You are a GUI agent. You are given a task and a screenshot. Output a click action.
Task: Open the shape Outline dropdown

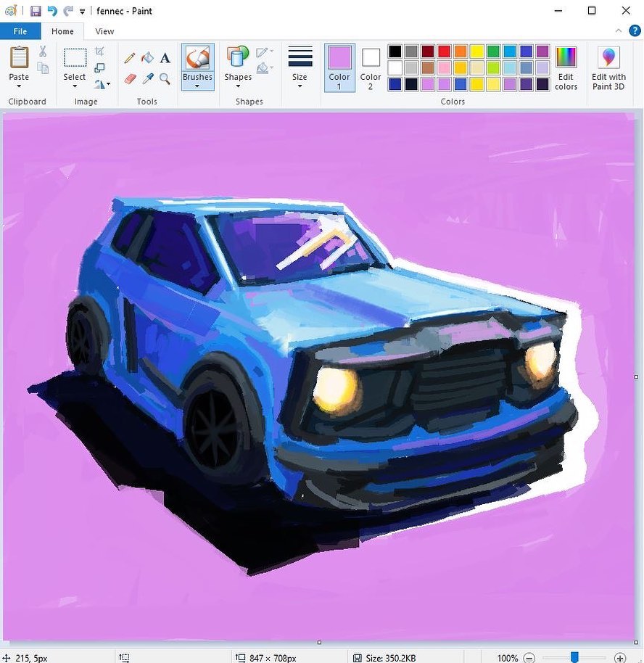pos(265,52)
